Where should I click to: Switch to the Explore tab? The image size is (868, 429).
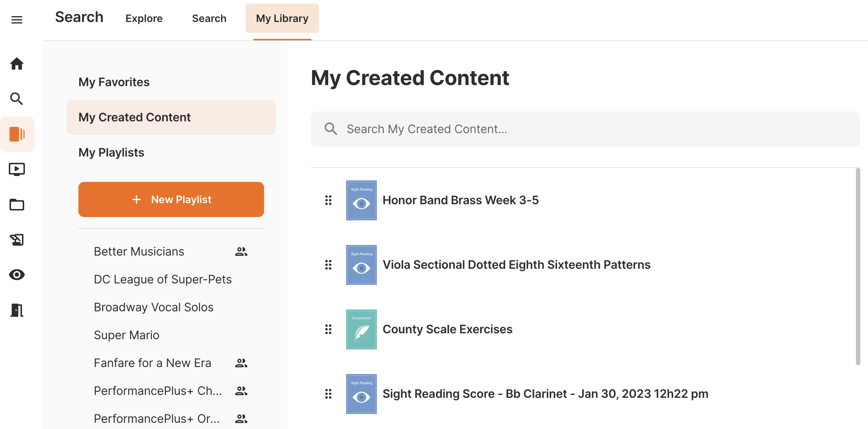[144, 18]
